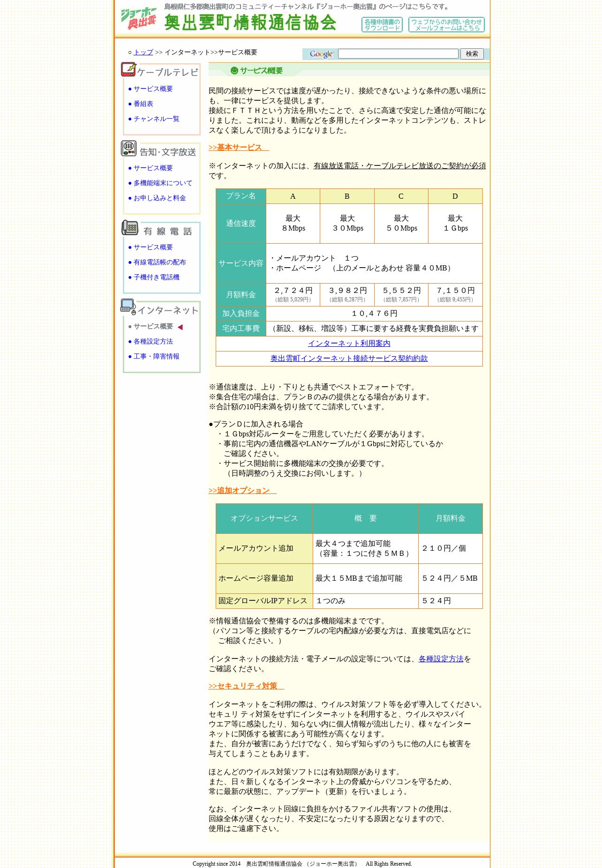This screenshot has height=868, width=602.
Task: Jump to >>追加オプション heading link
Action: coord(242,491)
